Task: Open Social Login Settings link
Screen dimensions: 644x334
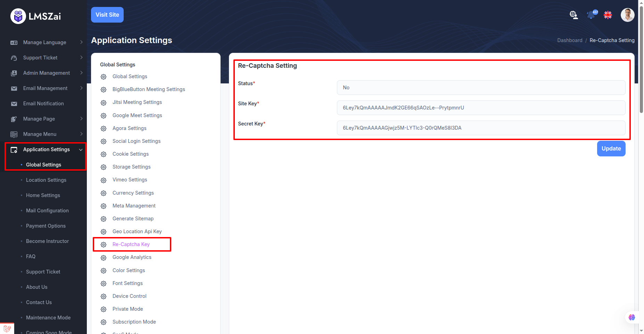Action: coord(137,141)
